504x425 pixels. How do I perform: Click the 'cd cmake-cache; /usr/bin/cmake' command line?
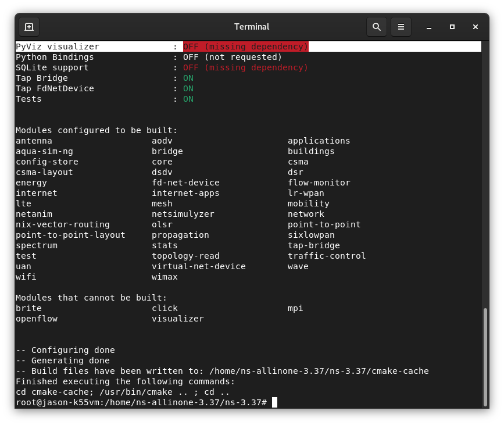[123, 392]
